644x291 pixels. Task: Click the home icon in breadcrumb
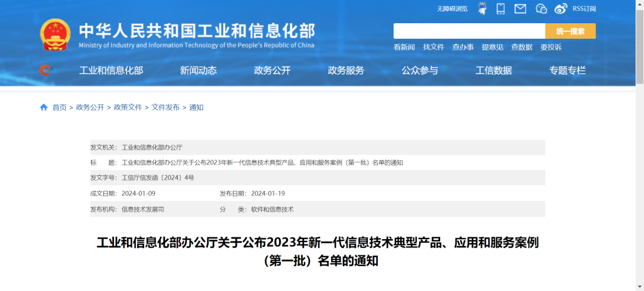coord(44,107)
